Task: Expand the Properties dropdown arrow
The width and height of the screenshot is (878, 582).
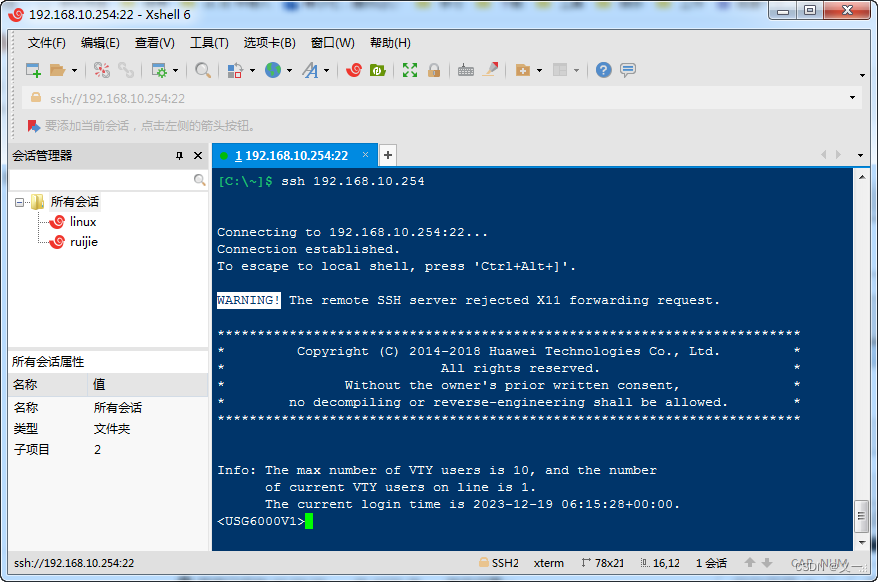Action: point(175,71)
